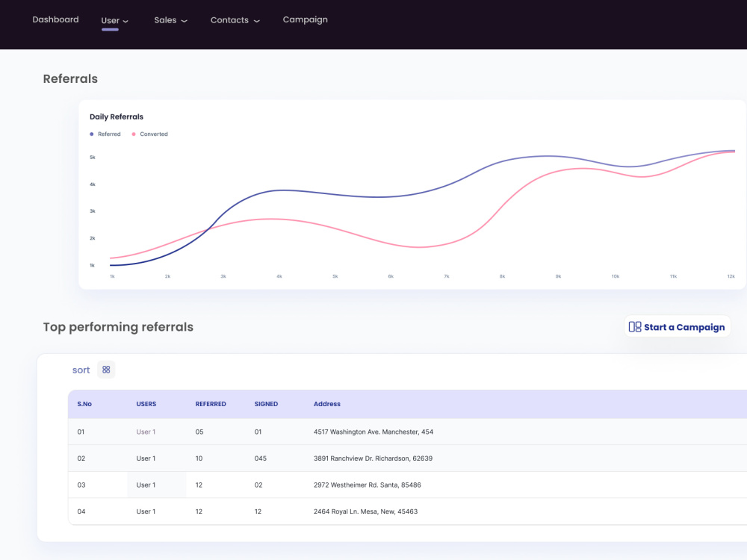Click serial number 03
Screen dimensions: 747x560
pyautogui.click(x=81, y=485)
